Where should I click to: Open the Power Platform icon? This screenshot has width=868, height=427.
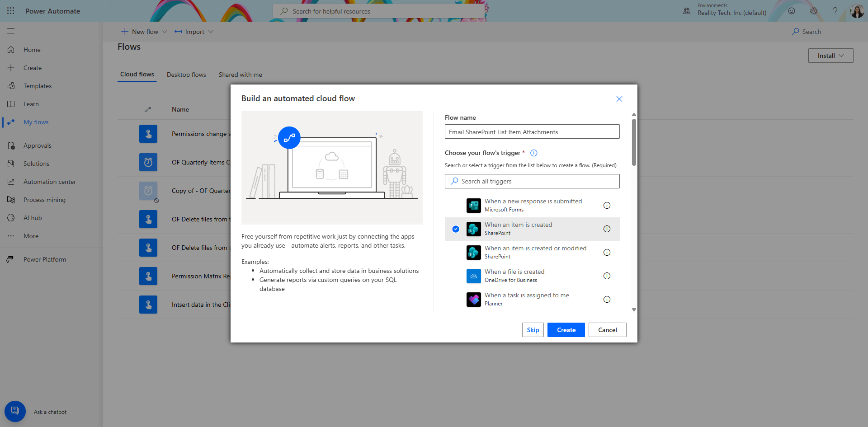click(x=10, y=259)
